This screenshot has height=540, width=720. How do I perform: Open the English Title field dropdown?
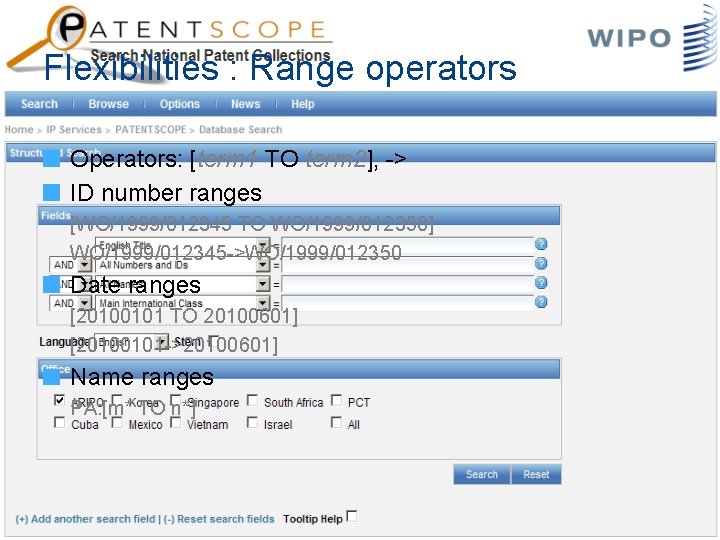point(263,246)
